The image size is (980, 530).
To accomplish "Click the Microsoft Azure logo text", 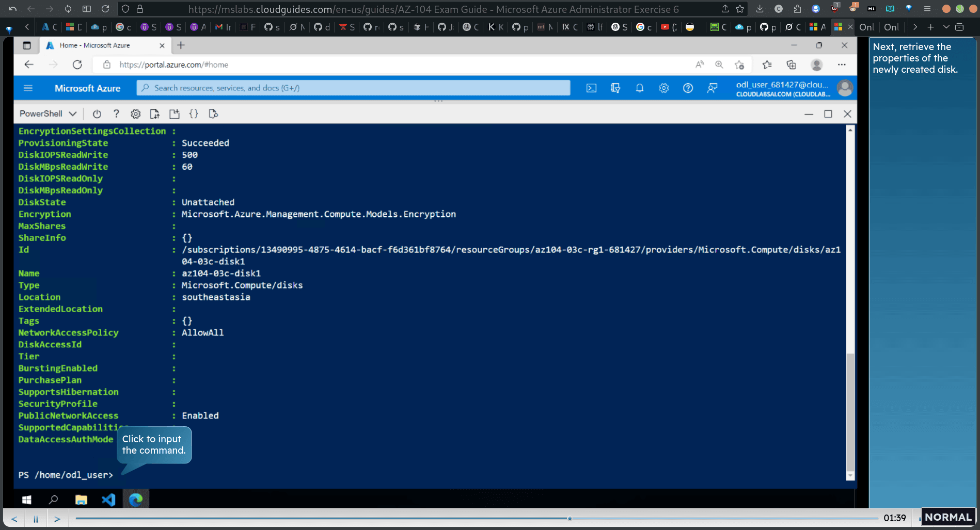I will tap(87, 88).
